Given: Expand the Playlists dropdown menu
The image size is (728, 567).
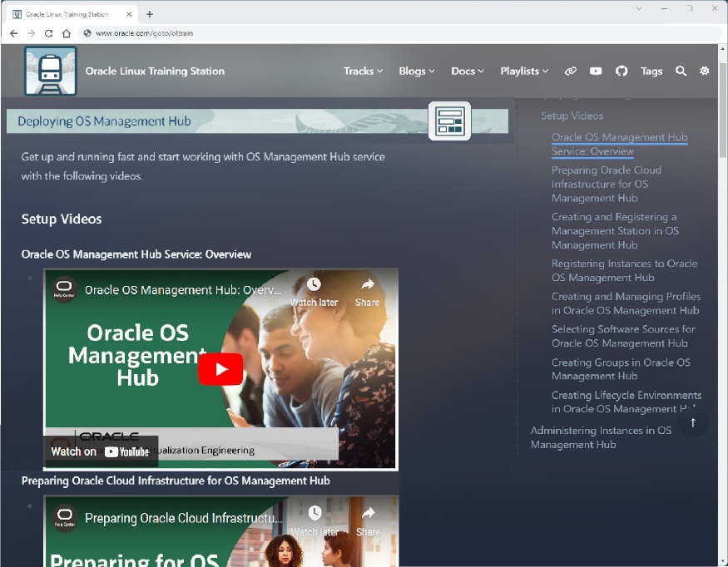Looking at the screenshot, I should point(524,71).
